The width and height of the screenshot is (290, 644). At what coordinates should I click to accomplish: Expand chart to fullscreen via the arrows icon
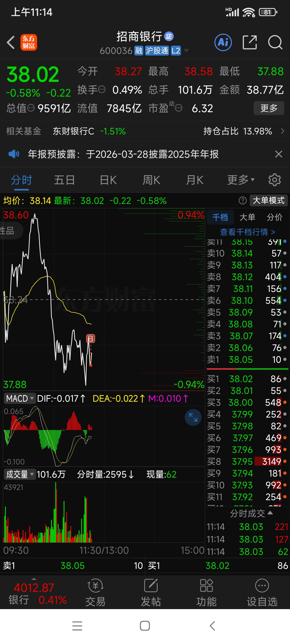coord(193,417)
